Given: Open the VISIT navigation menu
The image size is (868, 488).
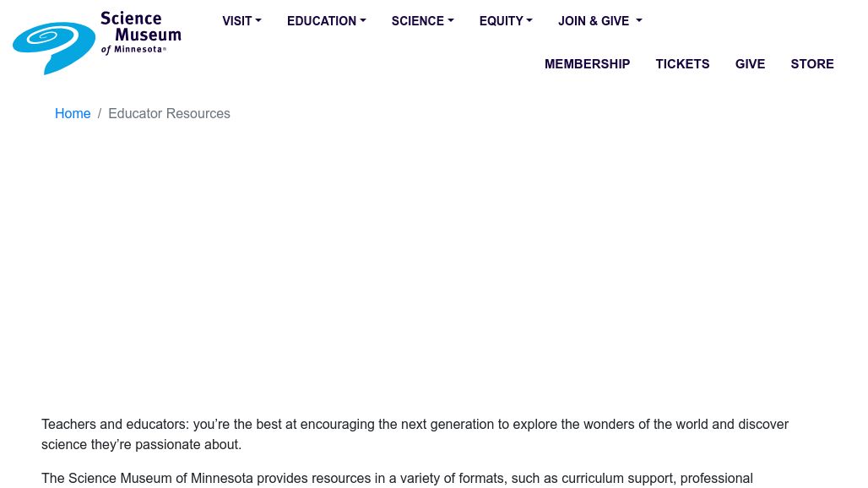Looking at the screenshot, I should tap(242, 21).
